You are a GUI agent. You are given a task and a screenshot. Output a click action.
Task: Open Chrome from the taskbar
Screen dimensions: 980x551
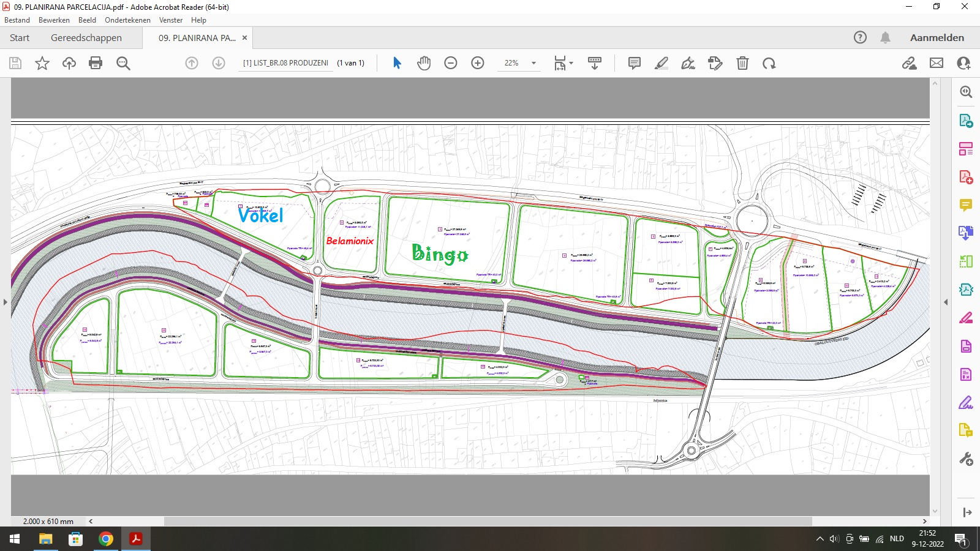106,539
